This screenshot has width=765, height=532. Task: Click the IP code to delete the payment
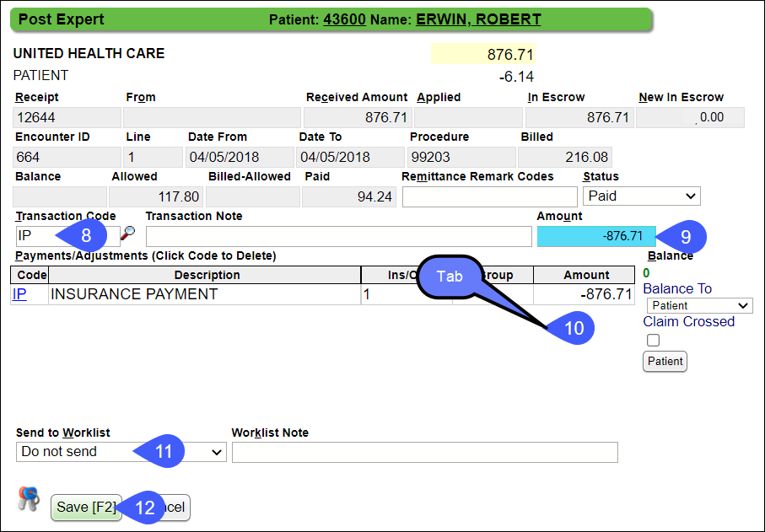(19, 293)
